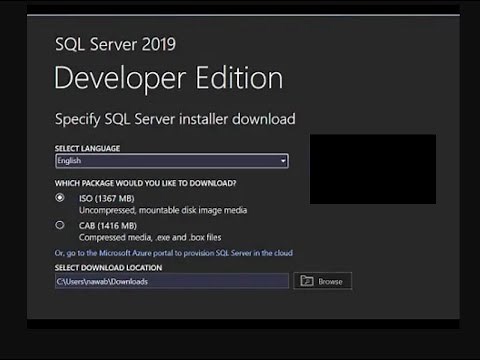Click the dropdown arrow beside English
Viewport: 480px width, 360px height.
pos(283,161)
